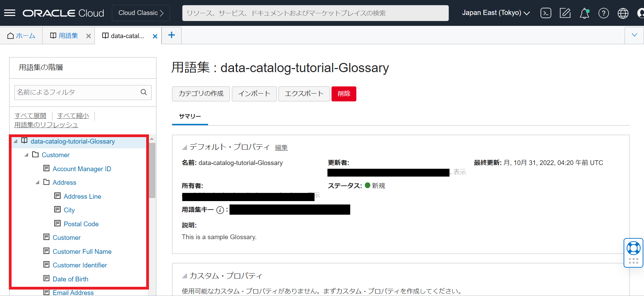Collapse the Customer category tree node
Image resolution: width=644 pixels, height=296 pixels.
pyautogui.click(x=27, y=155)
